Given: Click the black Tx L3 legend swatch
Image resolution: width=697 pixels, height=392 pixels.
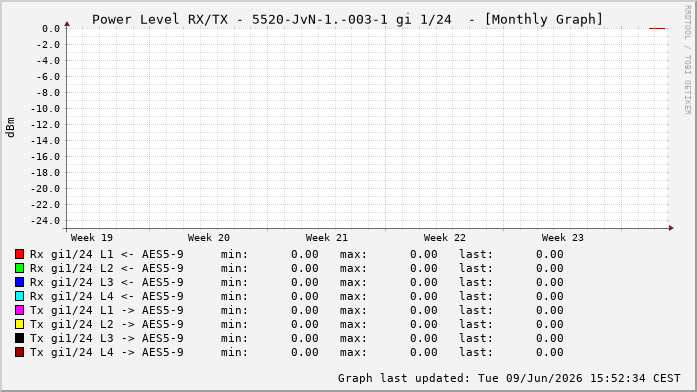Looking at the screenshot, I should [19, 338].
